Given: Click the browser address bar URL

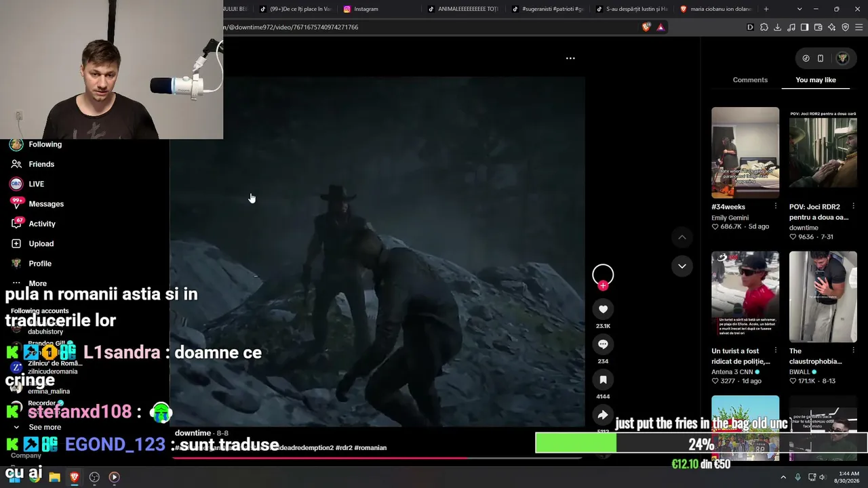Looking at the screenshot, I should pos(292,27).
